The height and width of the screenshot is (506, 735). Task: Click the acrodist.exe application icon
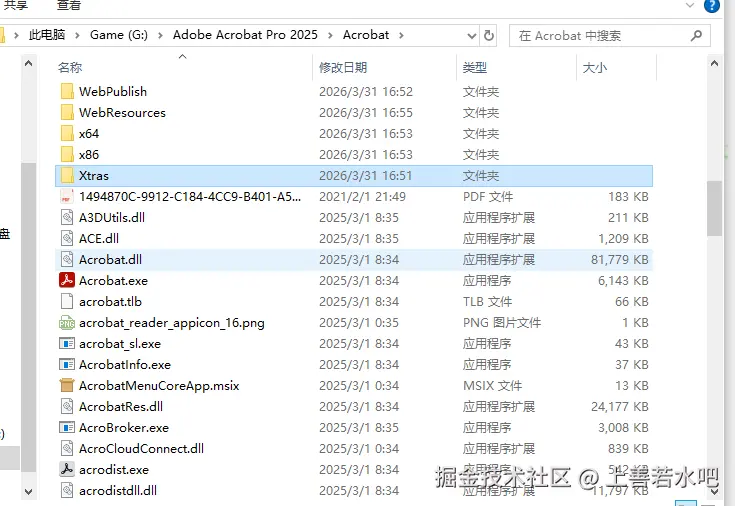click(x=67, y=469)
